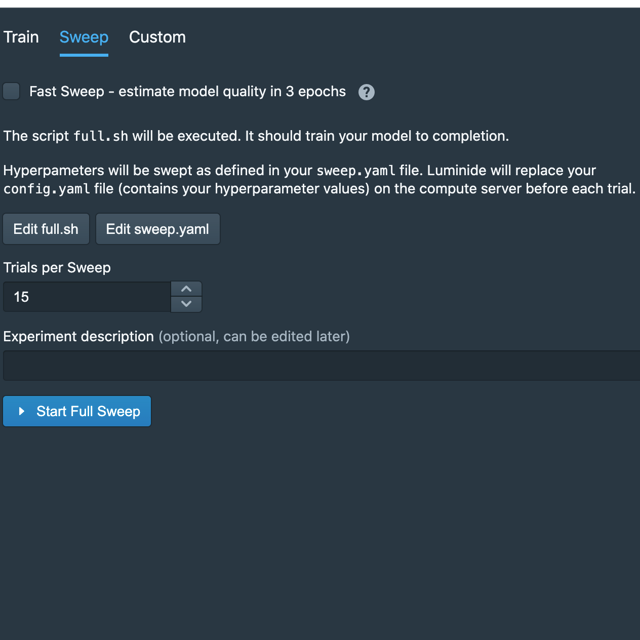Click the Experiment description label
This screenshot has height=640, width=640.
coord(78,336)
